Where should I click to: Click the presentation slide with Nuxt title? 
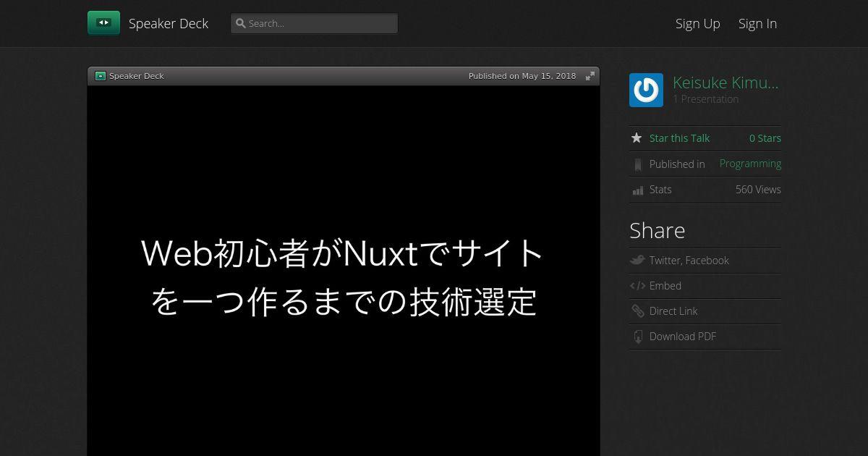click(344, 271)
